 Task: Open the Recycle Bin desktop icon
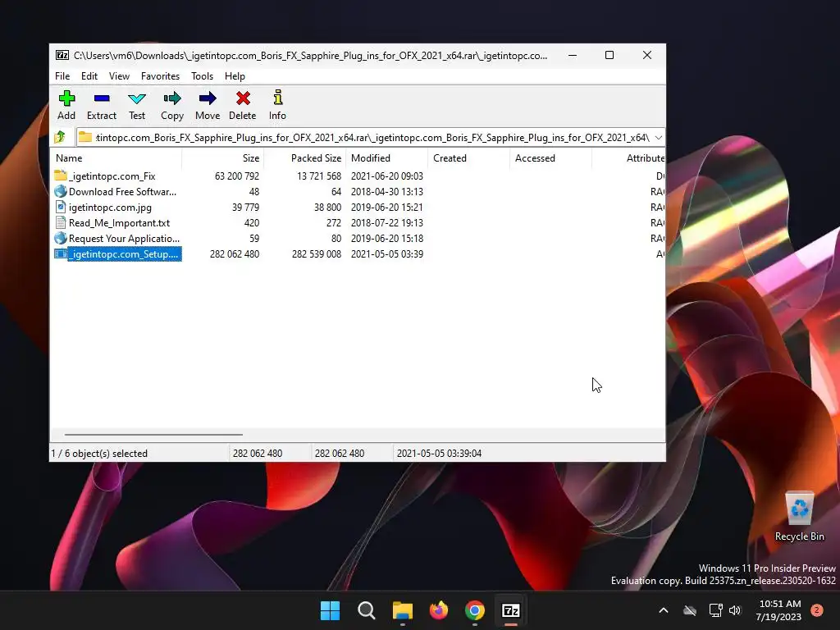coord(799,517)
